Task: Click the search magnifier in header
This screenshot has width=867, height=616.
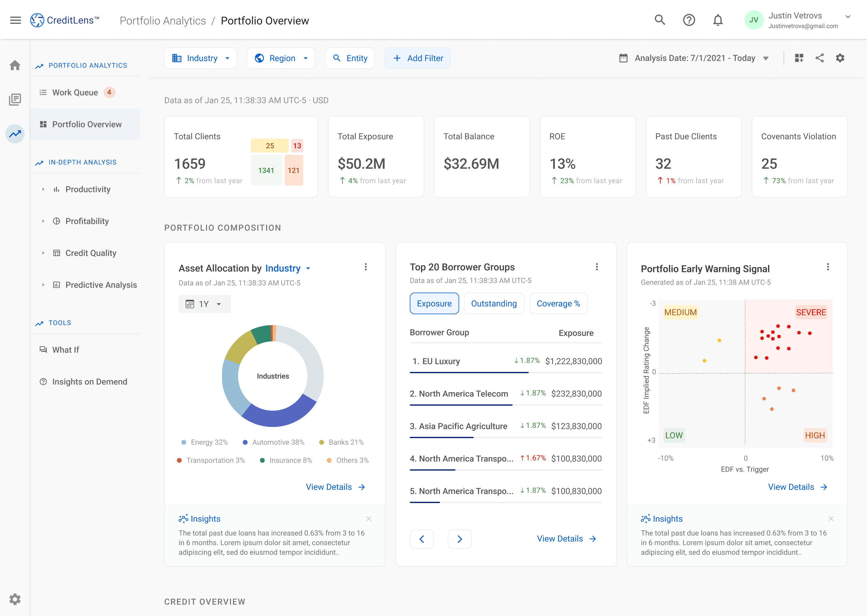Action: coord(660,20)
